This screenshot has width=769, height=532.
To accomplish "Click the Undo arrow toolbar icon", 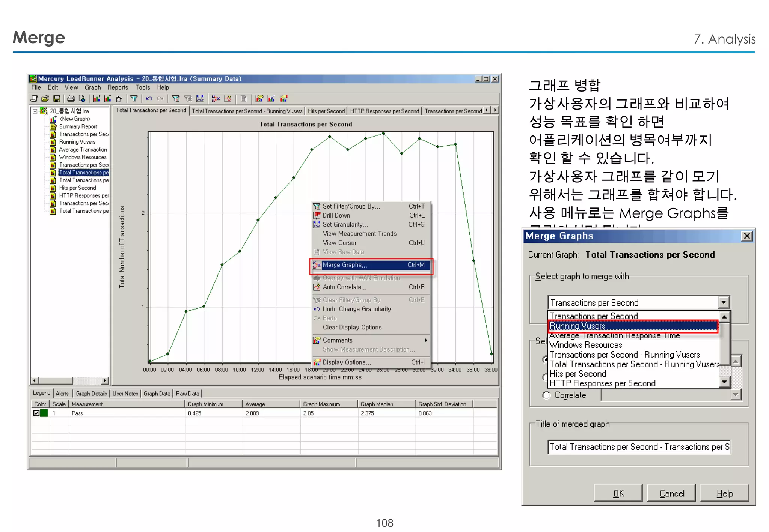I will click(x=149, y=99).
